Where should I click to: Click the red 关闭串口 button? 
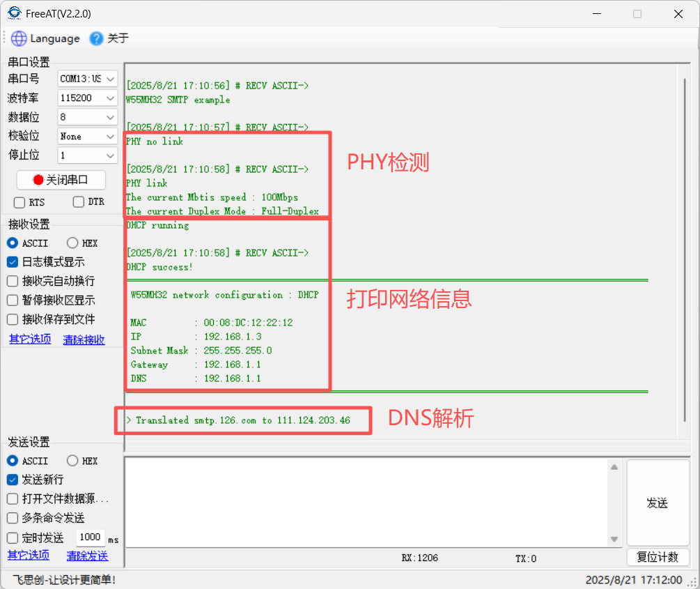61,180
